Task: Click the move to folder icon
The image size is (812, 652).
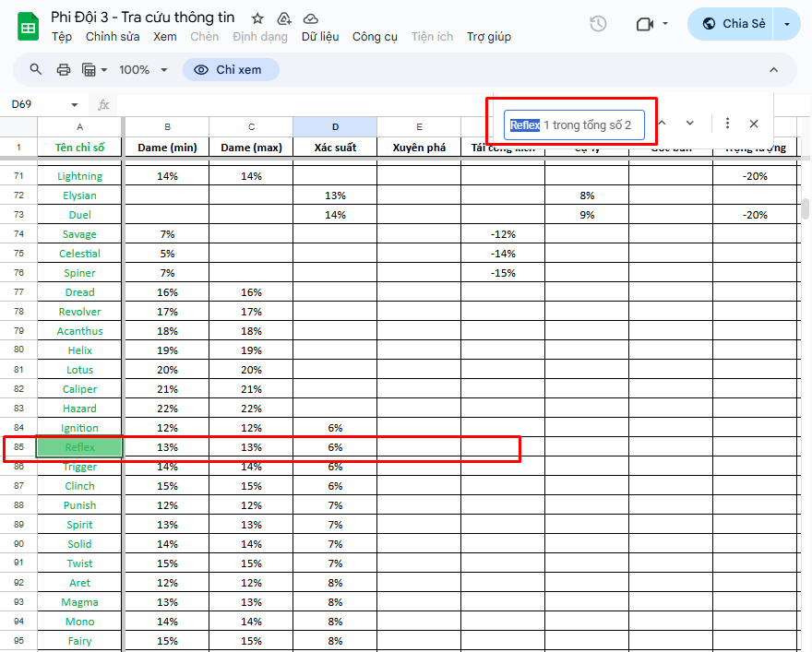Action: point(284,18)
